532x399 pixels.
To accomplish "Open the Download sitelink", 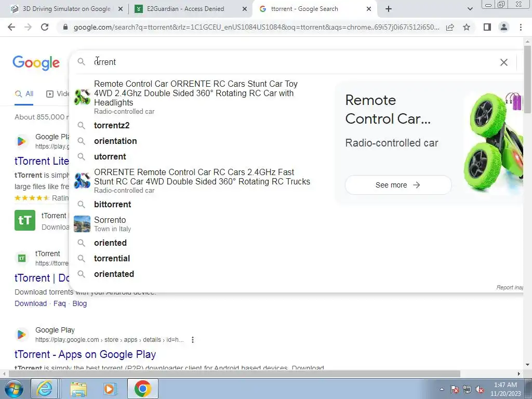I will pos(31,303).
